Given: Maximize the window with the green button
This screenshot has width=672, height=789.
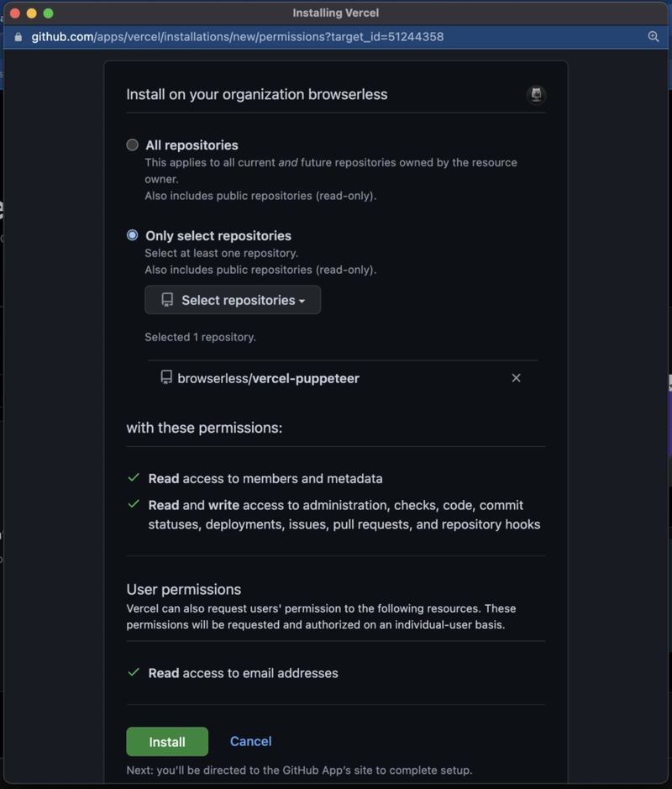Looking at the screenshot, I should point(48,13).
